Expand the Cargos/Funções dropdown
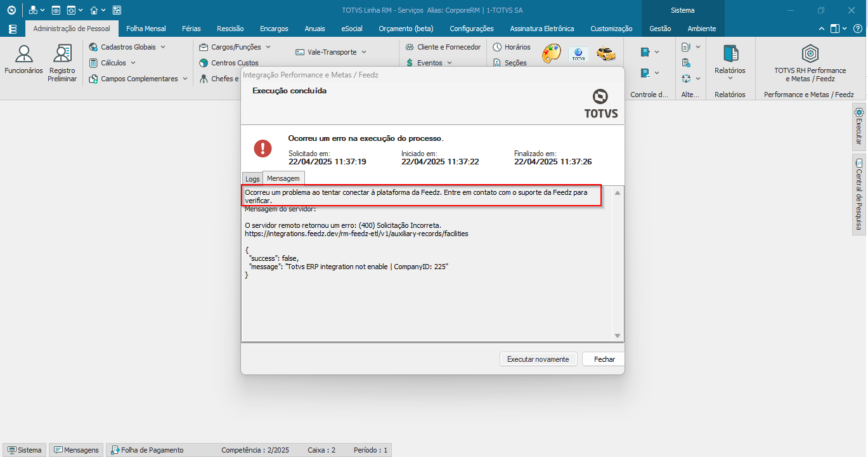 268,47
